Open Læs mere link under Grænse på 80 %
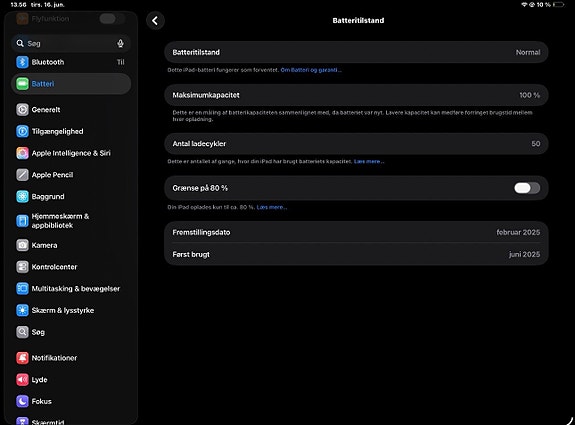The image size is (575, 425). [x=272, y=207]
